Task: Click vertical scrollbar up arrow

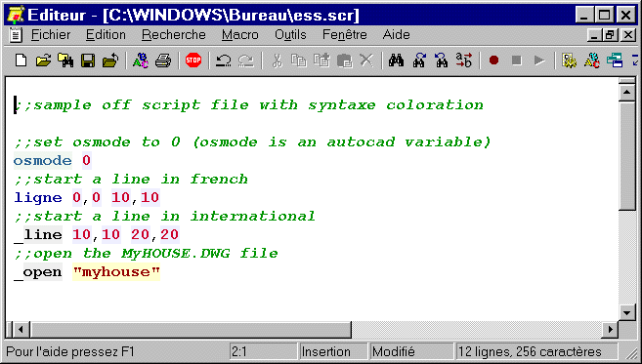Action: click(x=626, y=93)
